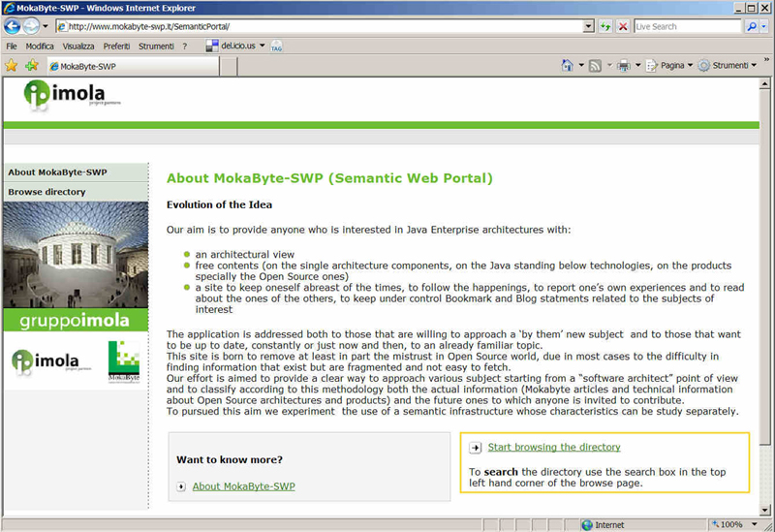
Task: Expand the Home button dropdown arrow
Action: (x=581, y=65)
